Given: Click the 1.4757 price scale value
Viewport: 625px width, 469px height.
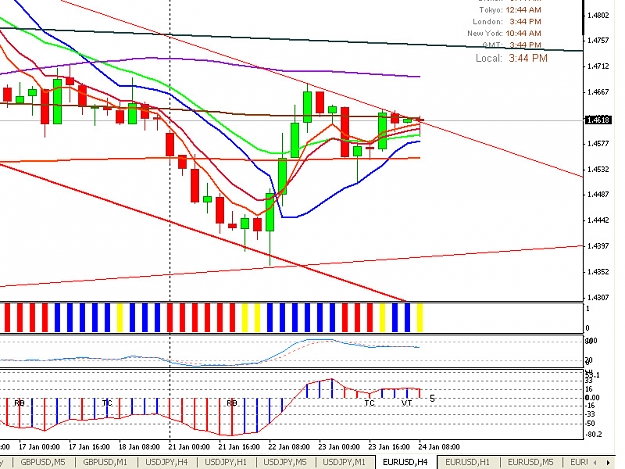Looking at the screenshot, I should tap(598, 40).
